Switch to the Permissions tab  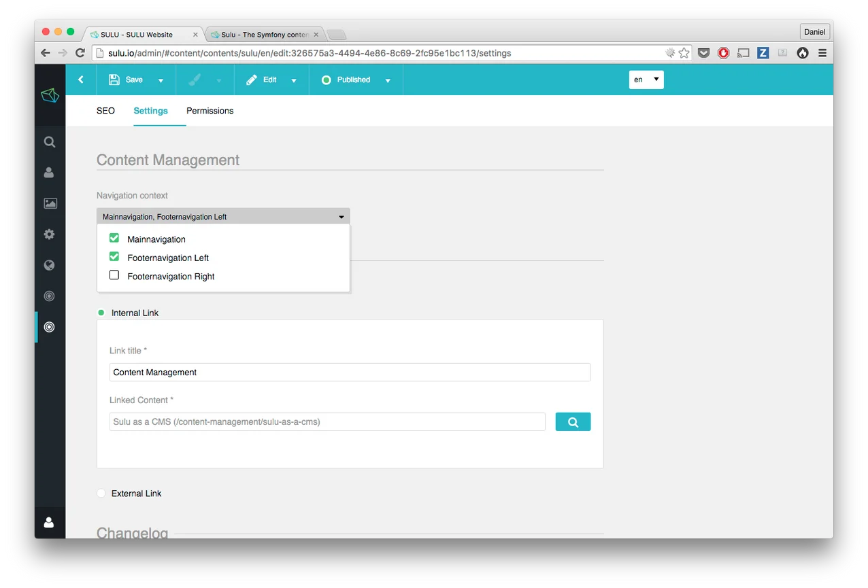(x=210, y=111)
